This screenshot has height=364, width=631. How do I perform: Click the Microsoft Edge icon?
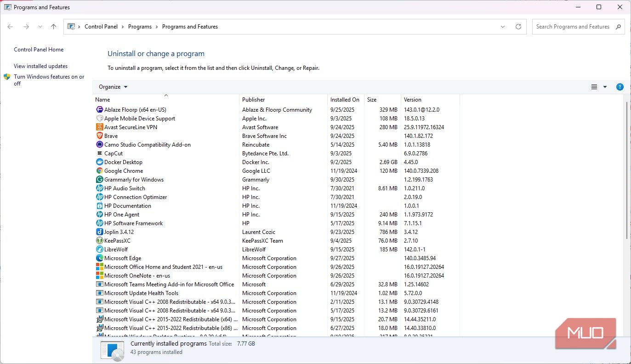99,258
